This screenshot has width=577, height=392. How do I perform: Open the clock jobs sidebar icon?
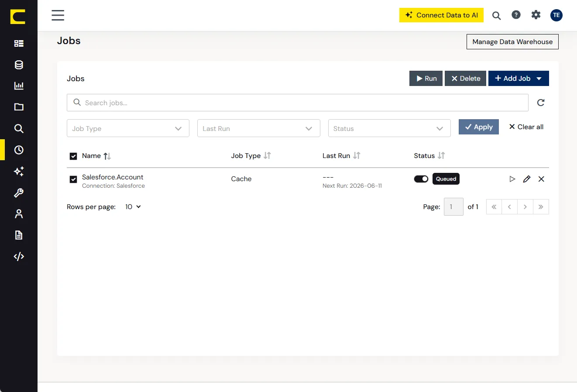click(x=19, y=150)
